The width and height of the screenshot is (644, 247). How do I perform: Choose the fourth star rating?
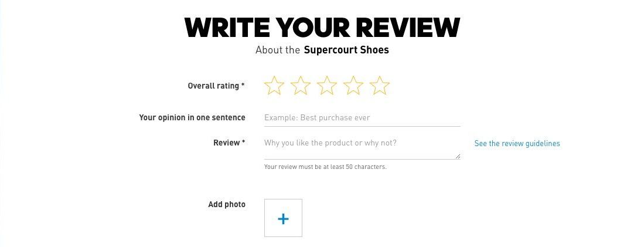(353, 86)
